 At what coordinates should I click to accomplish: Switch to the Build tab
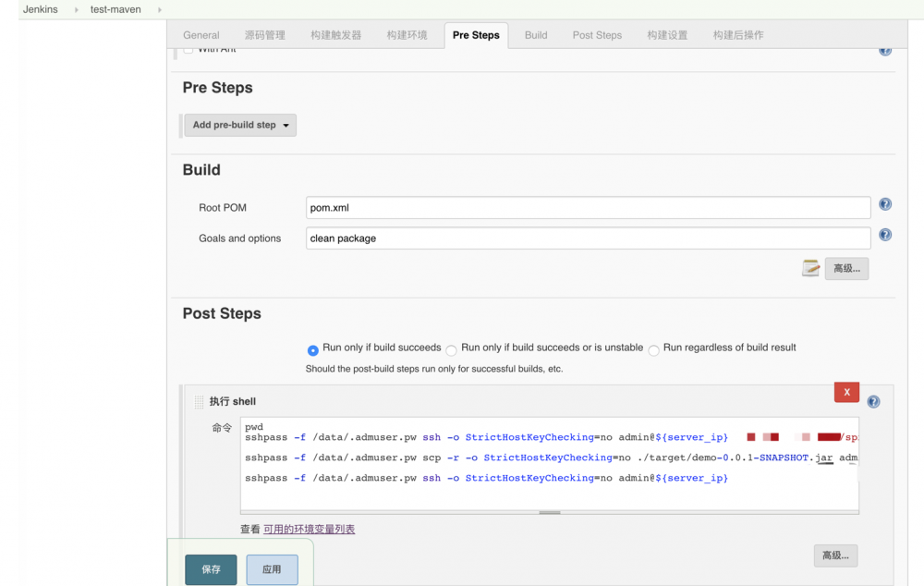tap(536, 35)
